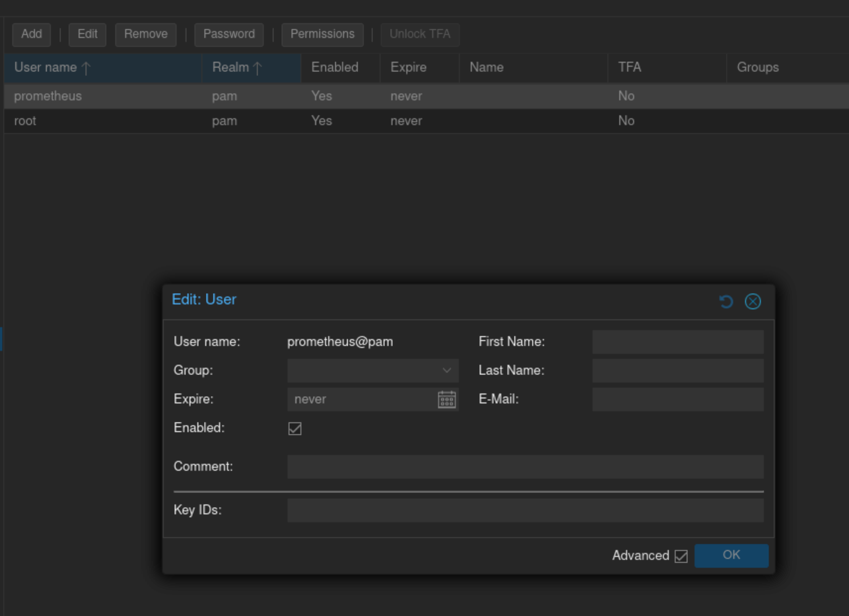Click into the Last Name field

677,370
